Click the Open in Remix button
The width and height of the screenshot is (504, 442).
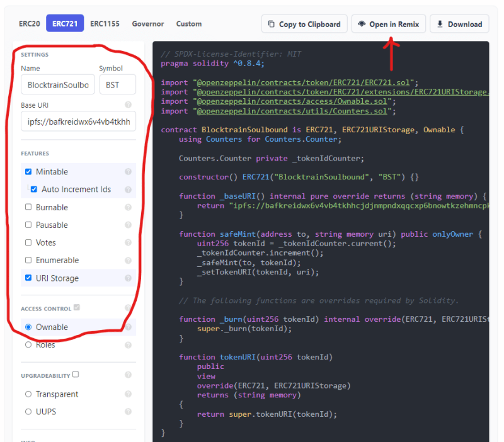388,24
